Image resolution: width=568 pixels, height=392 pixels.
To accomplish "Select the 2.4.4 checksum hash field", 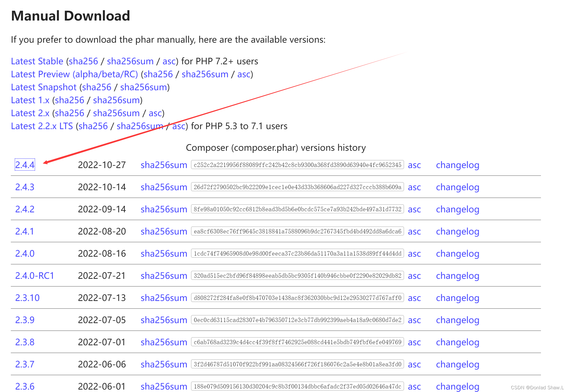I will point(298,165).
